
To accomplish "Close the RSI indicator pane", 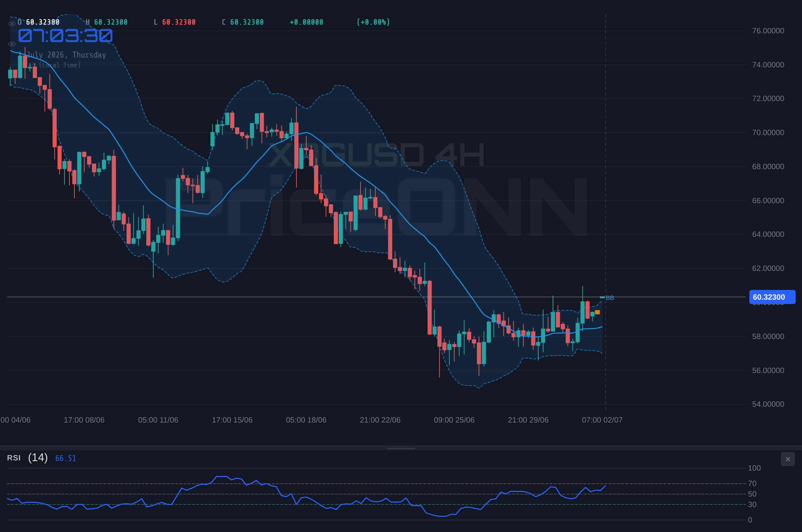I will point(788,459).
